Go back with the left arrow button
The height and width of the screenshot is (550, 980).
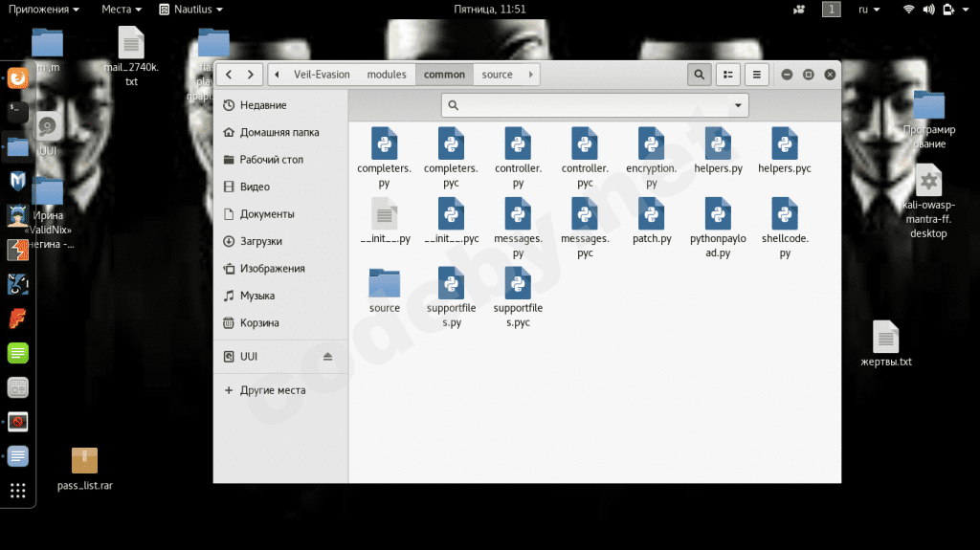pyautogui.click(x=229, y=75)
